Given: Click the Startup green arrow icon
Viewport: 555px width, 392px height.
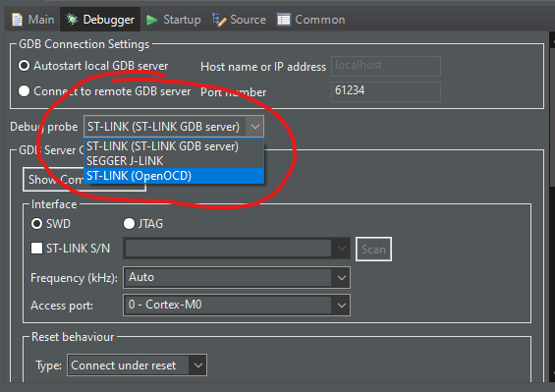Looking at the screenshot, I should (x=152, y=20).
